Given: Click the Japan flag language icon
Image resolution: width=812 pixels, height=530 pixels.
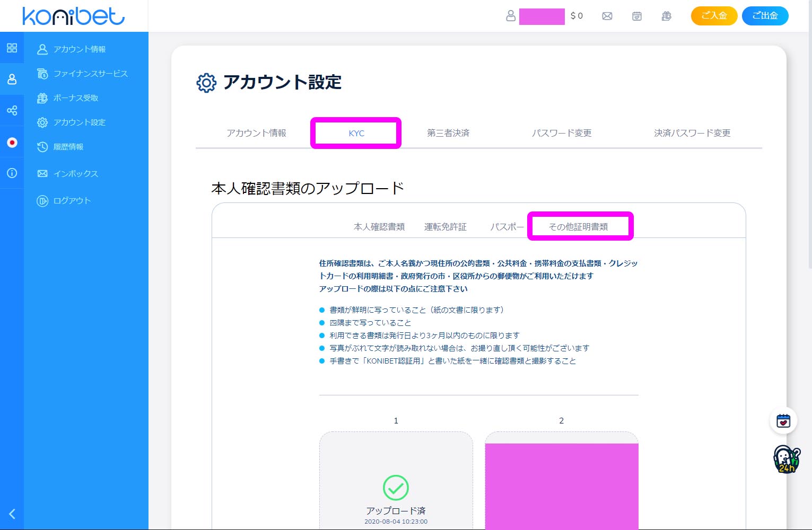Looking at the screenshot, I should point(12,142).
